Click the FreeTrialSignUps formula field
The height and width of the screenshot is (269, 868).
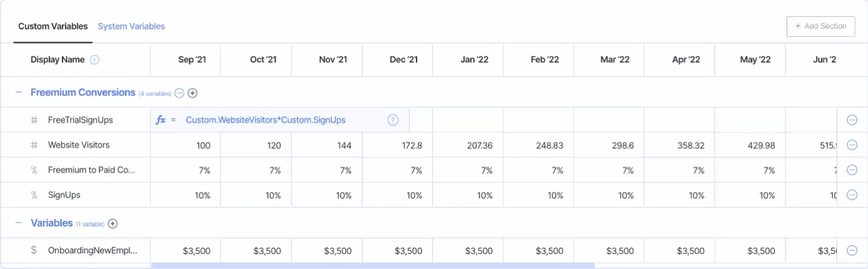point(265,120)
